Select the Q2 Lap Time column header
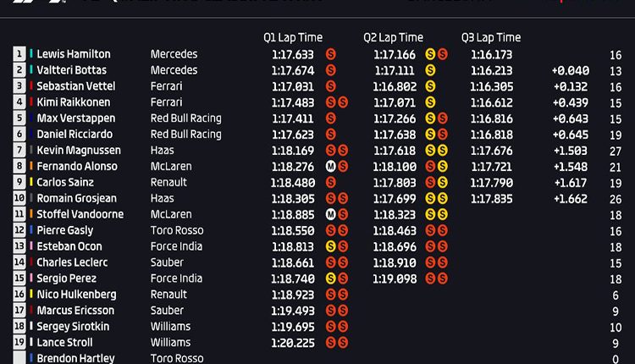This screenshot has height=364, width=635. point(393,37)
